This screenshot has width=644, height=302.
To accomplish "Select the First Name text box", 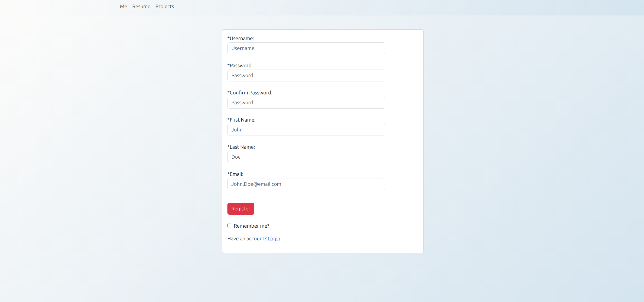I will [306, 130].
